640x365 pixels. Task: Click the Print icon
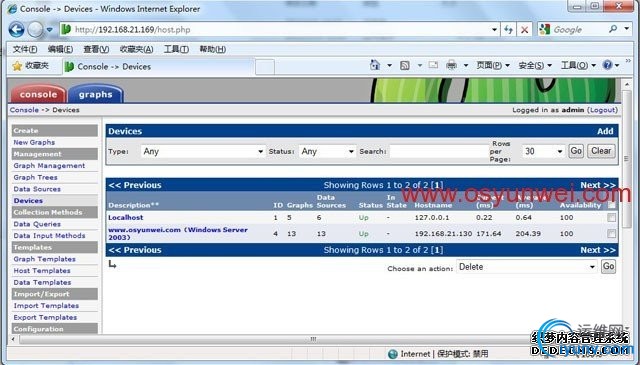tap(451, 65)
